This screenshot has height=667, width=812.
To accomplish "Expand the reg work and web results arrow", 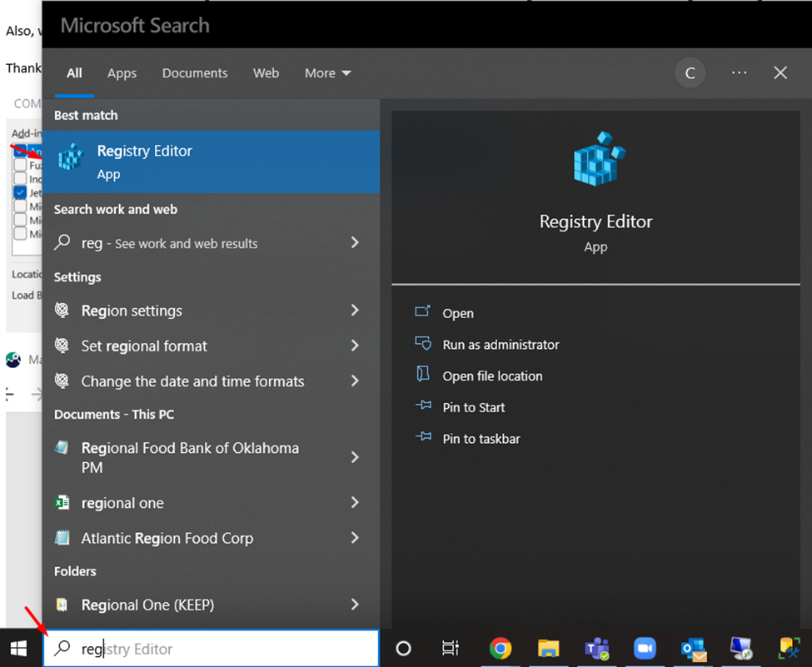I will pyautogui.click(x=355, y=242).
